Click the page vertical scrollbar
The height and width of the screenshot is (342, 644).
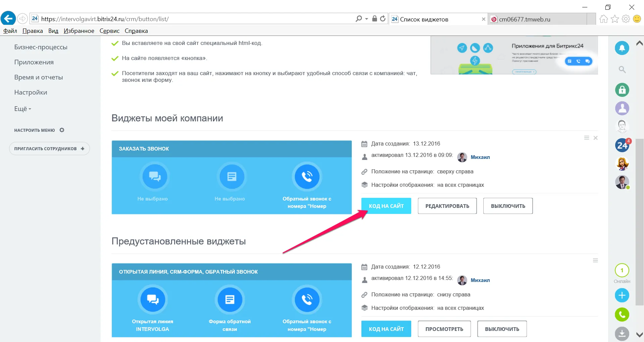[639, 221]
